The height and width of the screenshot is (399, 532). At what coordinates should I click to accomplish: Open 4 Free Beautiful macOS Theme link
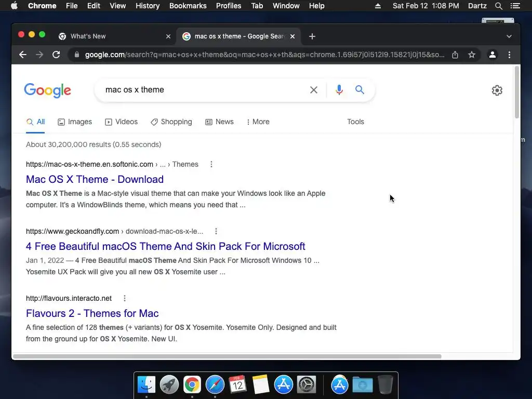pyautogui.click(x=166, y=246)
